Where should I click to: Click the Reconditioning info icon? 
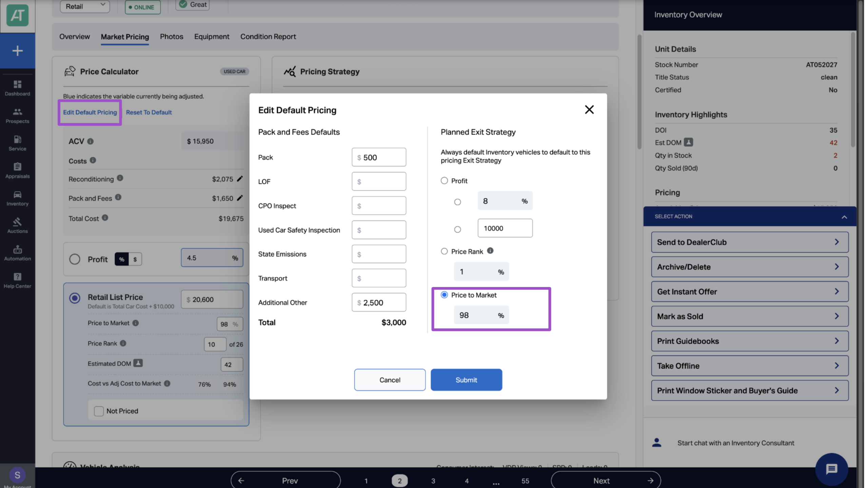point(120,178)
